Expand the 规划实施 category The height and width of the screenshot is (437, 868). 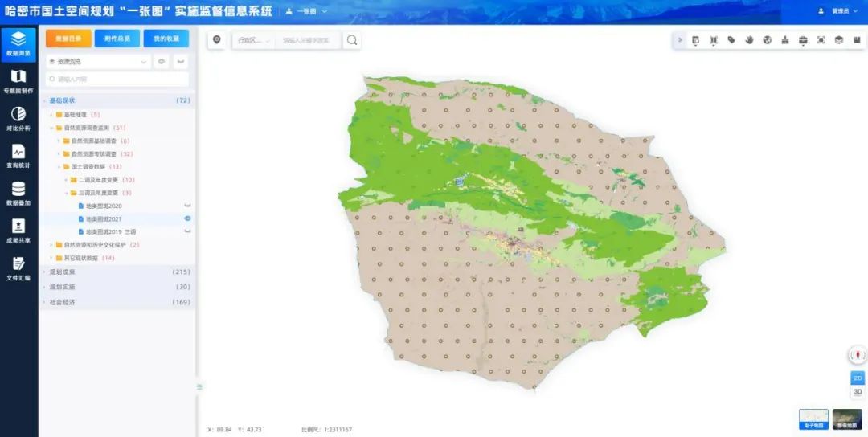pyautogui.click(x=45, y=287)
